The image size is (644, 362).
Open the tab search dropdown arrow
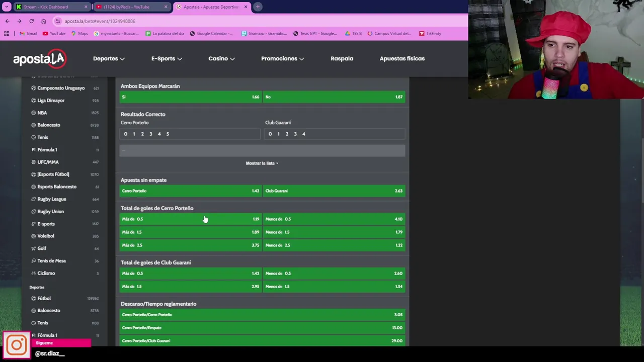click(7, 7)
